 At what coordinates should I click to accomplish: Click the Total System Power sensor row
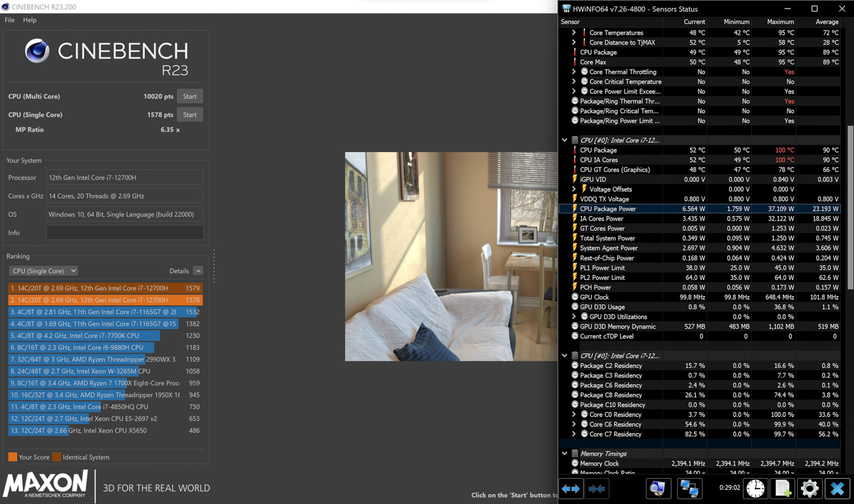(x=699, y=238)
